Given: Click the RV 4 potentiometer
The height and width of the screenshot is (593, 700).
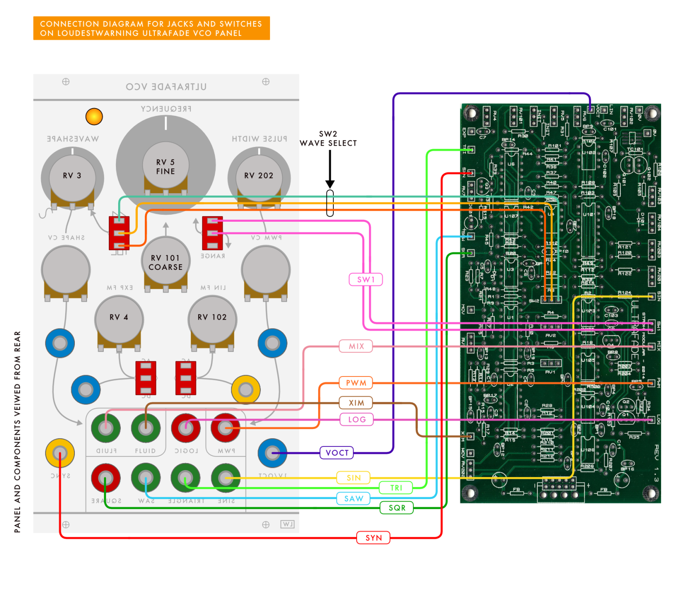Looking at the screenshot, I should [x=119, y=324].
